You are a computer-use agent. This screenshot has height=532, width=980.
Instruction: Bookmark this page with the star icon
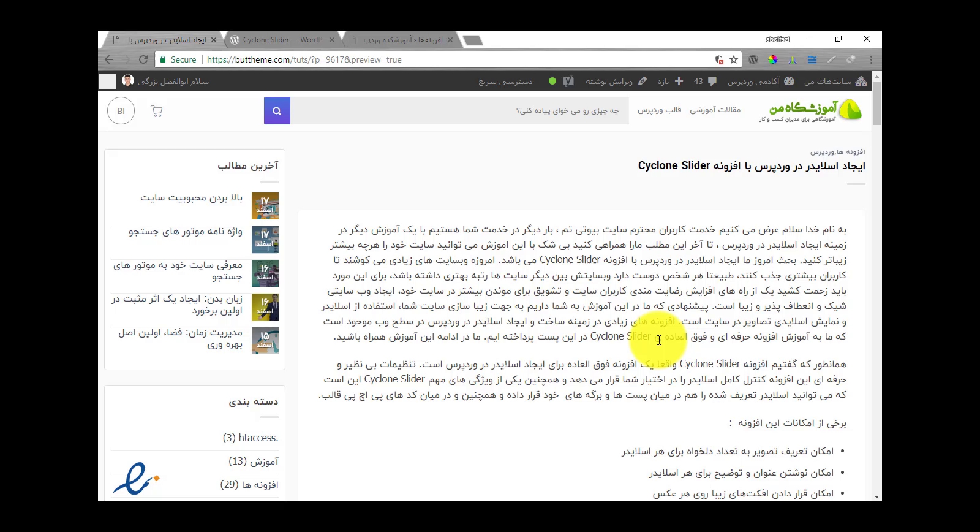(734, 59)
